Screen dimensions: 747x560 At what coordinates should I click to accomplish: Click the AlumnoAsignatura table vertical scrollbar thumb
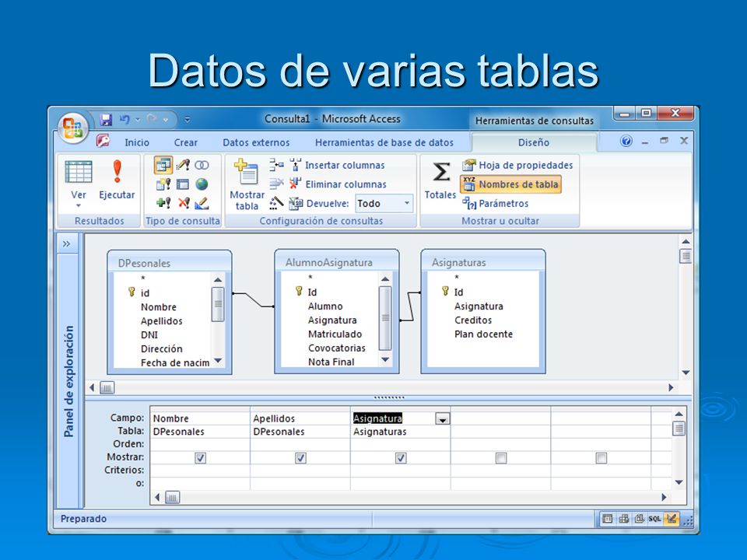pos(385,317)
